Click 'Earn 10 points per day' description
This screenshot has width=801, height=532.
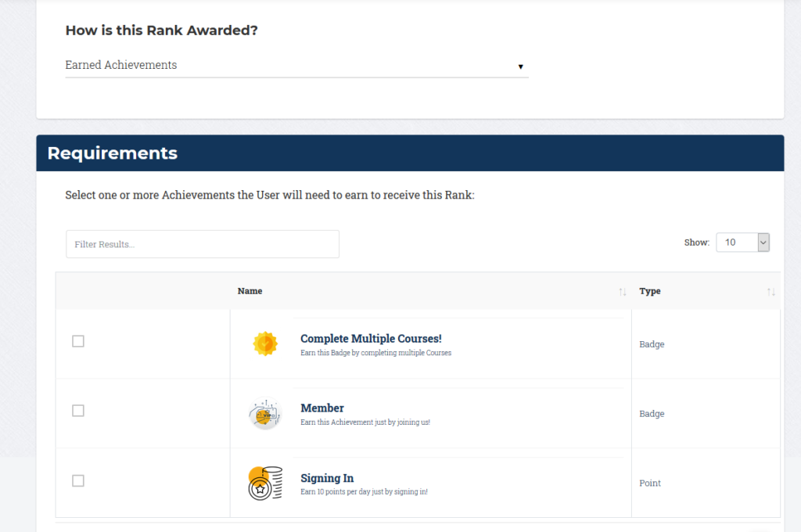click(x=365, y=491)
